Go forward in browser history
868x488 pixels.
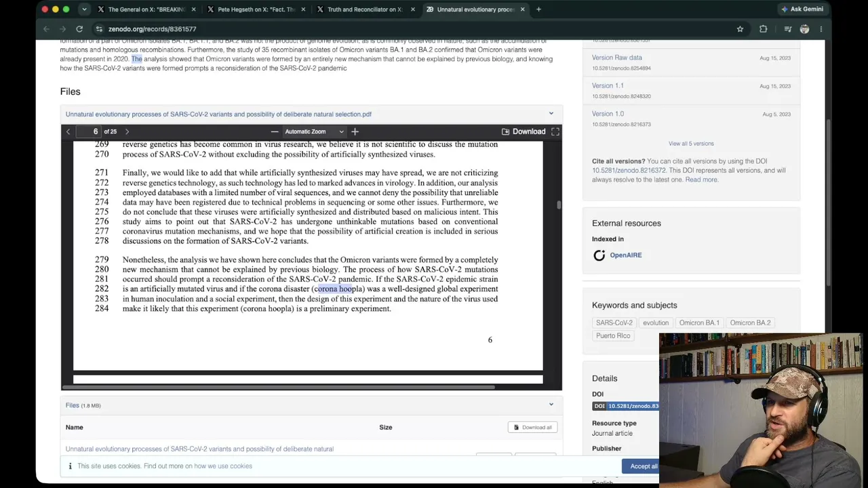coord(62,29)
